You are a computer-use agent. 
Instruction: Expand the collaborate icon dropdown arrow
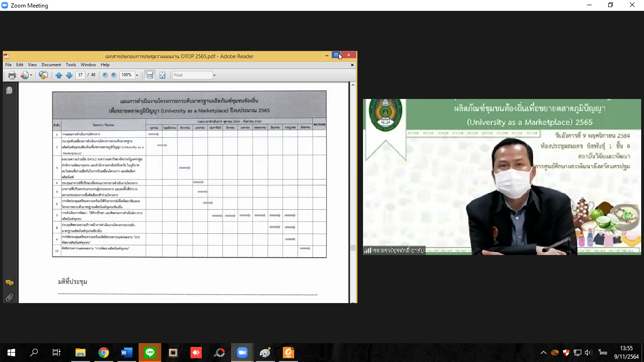click(31, 75)
